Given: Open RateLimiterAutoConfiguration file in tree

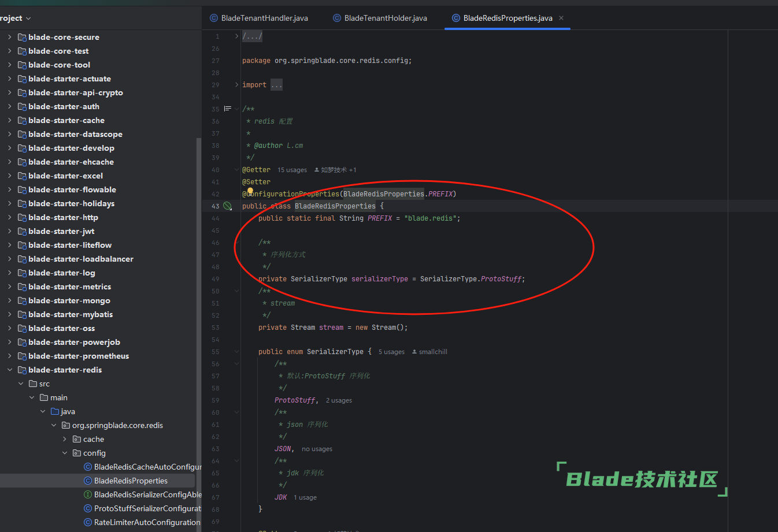Looking at the screenshot, I should click(x=147, y=522).
